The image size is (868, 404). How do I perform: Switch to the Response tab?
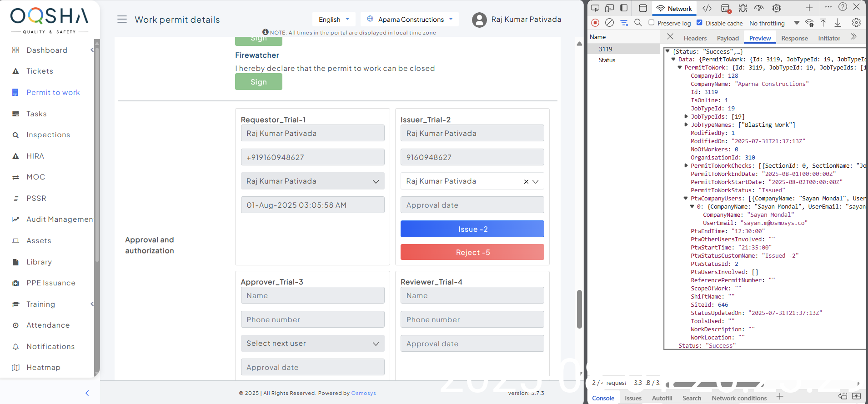click(794, 38)
